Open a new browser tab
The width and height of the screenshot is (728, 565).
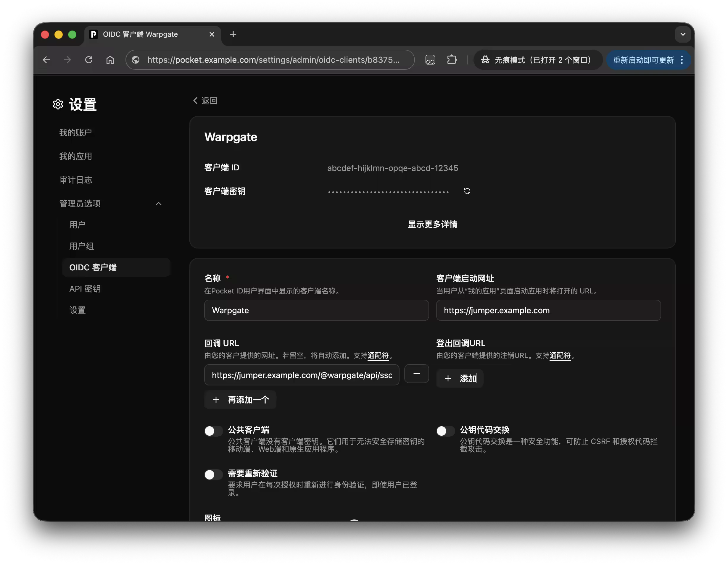233,34
